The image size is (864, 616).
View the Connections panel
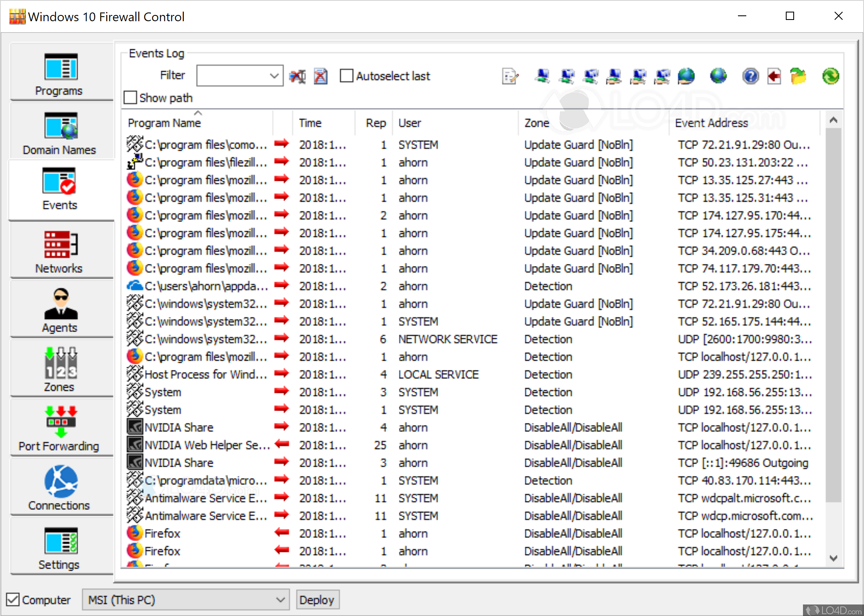click(59, 486)
